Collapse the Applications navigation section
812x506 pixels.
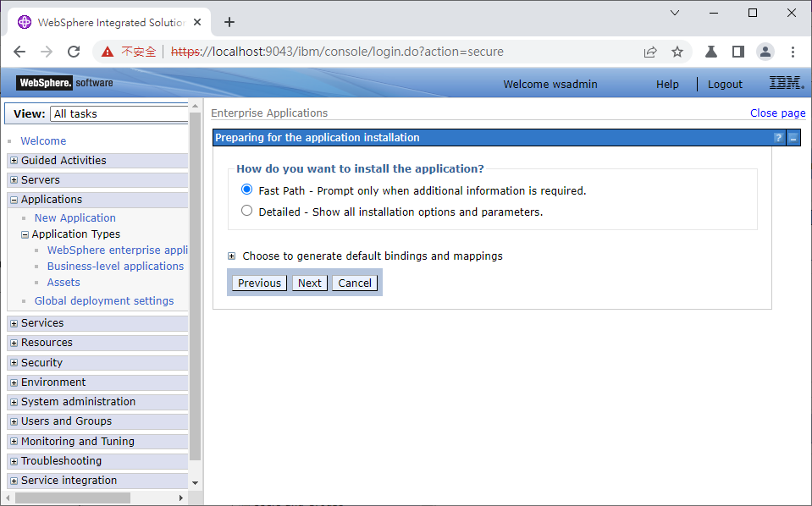(14, 201)
